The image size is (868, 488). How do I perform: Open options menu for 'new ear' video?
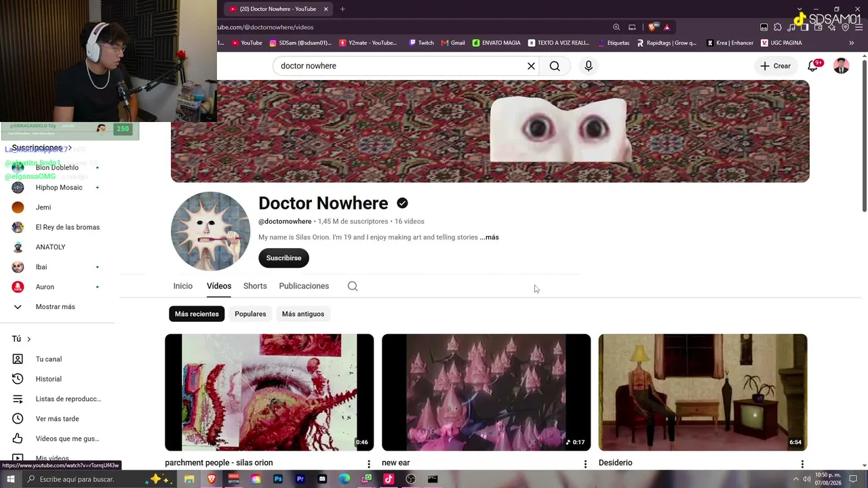[585, 464]
